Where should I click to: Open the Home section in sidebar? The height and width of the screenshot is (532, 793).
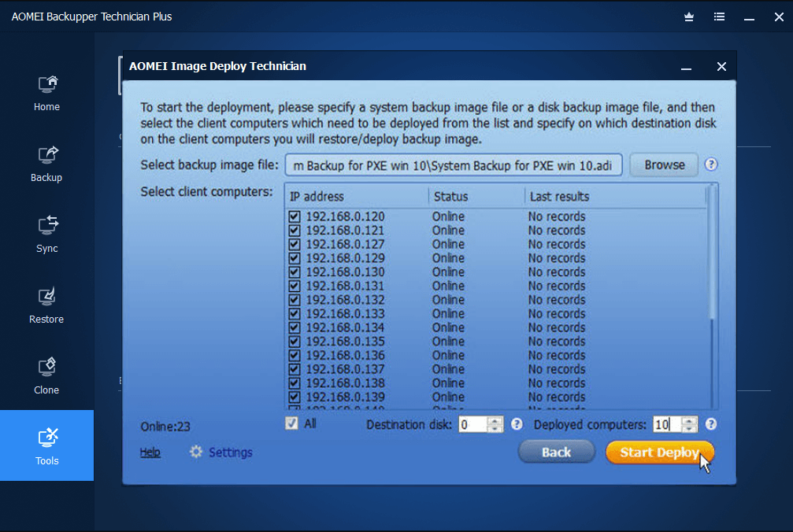click(x=46, y=94)
